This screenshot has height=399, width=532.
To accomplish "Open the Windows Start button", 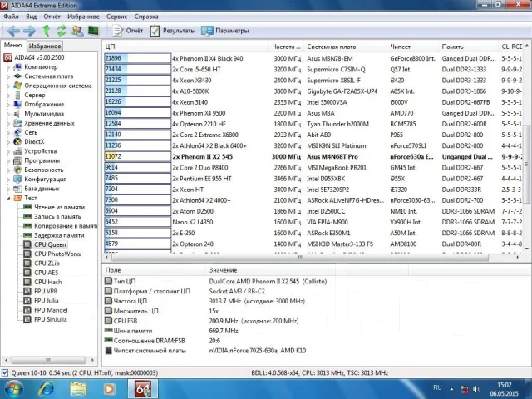I will click(13, 389).
